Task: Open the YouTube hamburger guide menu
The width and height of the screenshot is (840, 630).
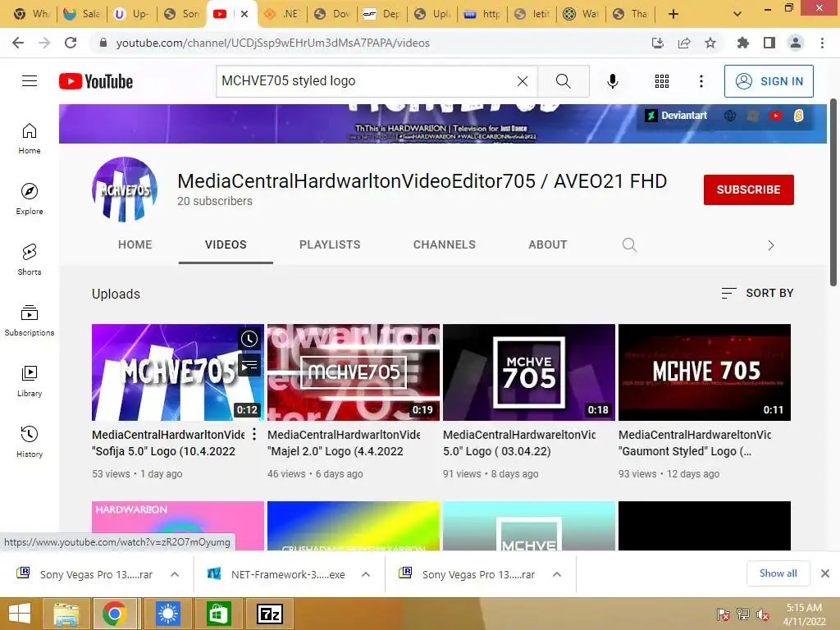Action: tap(30, 81)
